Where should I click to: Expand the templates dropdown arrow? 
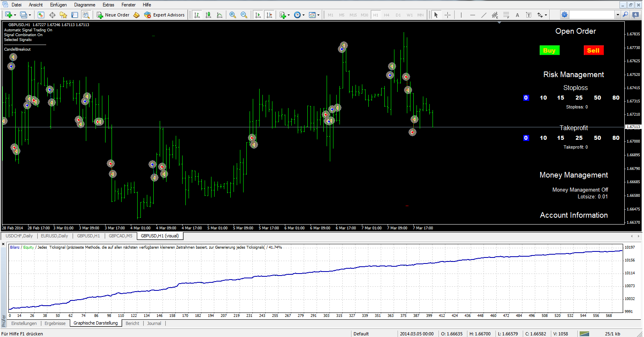(318, 15)
